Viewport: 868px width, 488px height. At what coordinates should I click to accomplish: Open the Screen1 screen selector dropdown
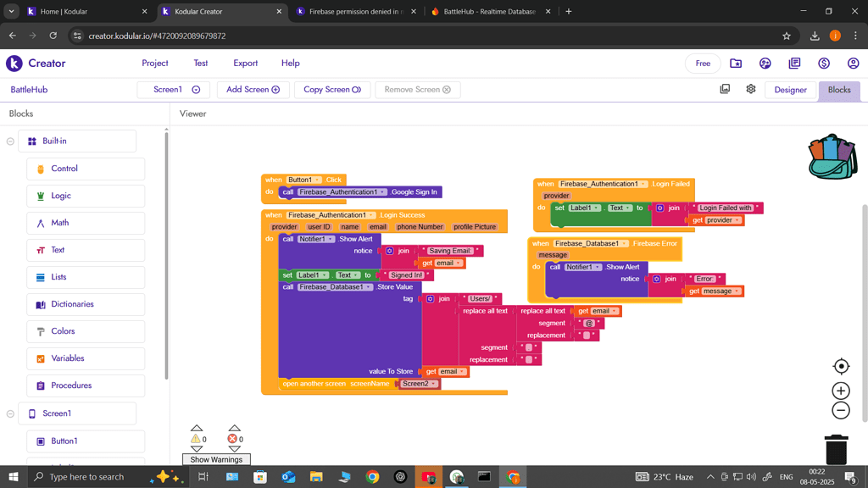pyautogui.click(x=174, y=89)
